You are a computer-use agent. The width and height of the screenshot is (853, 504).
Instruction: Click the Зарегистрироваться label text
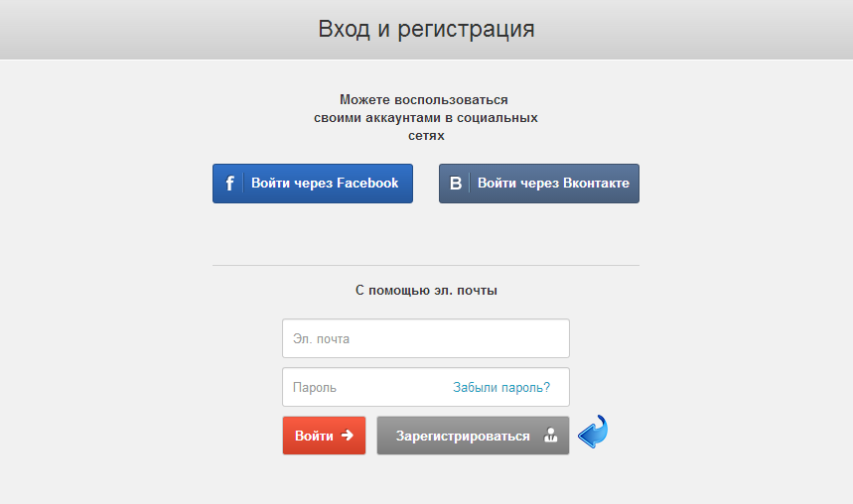click(463, 436)
